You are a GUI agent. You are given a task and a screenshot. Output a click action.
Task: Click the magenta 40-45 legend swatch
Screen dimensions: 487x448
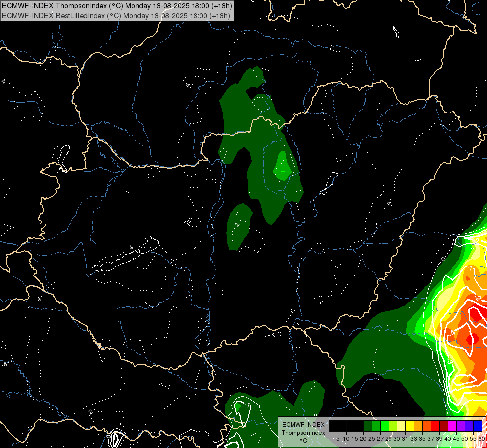(x=452, y=426)
